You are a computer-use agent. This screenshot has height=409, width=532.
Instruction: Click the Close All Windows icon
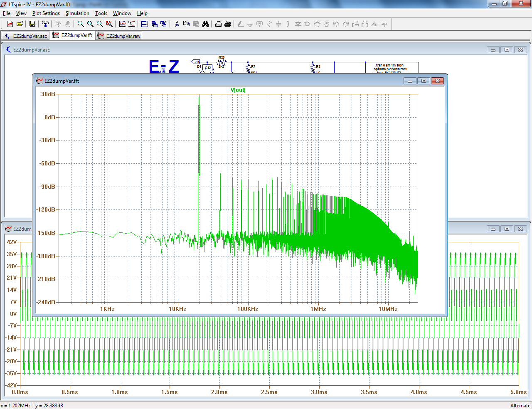coord(164,24)
